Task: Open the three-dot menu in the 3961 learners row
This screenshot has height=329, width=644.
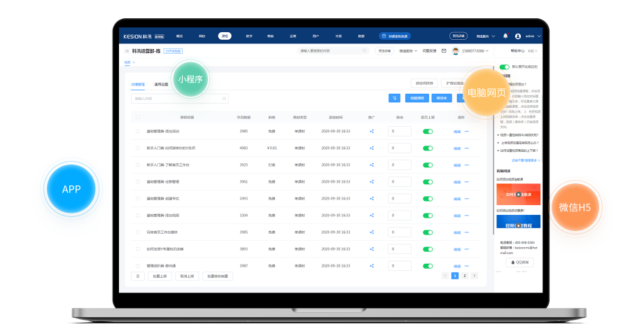Action: pos(467,181)
